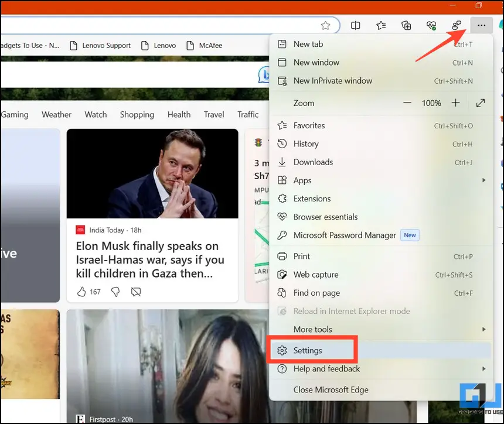Viewport: 504px width, 424px height.
Task: Increase zoom with the plus button
Action: coord(455,103)
